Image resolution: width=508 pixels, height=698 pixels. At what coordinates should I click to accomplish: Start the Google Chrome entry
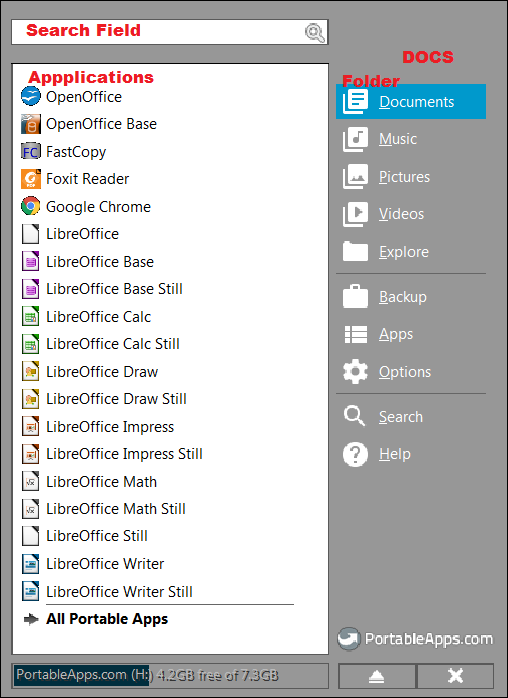98,207
